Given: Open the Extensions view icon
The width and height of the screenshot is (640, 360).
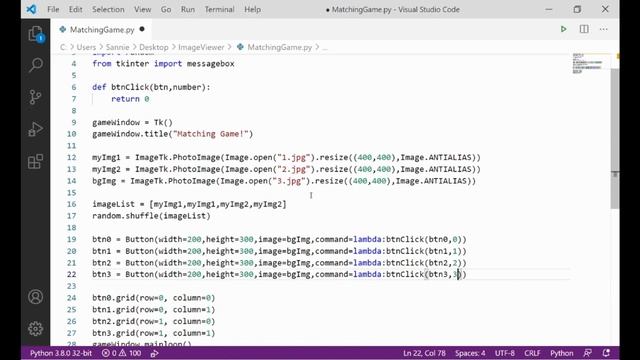Looking at the screenshot, I should (x=36, y=162).
